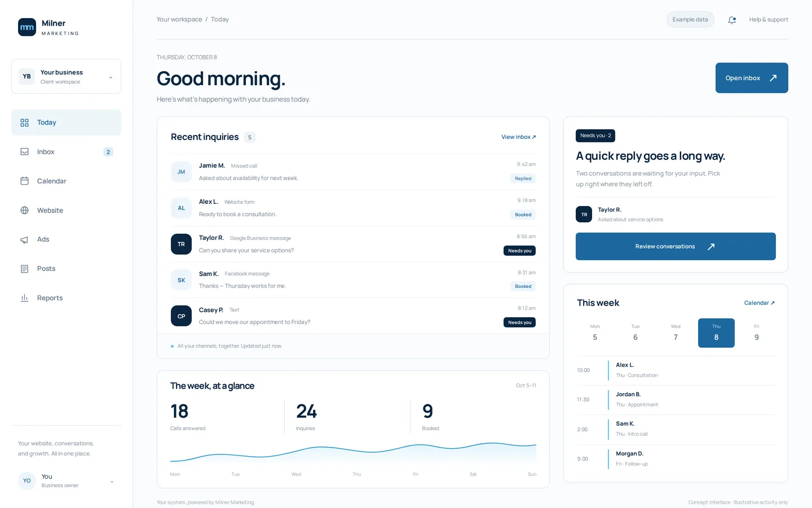Click Review conversations button
Viewport: 812px width, 508px height.
pos(676,246)
